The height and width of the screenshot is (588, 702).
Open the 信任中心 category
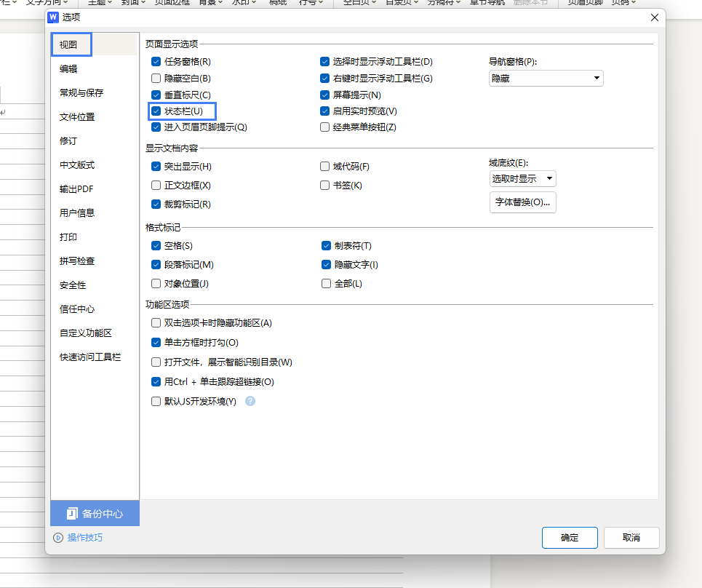click(x=77, y=309)
